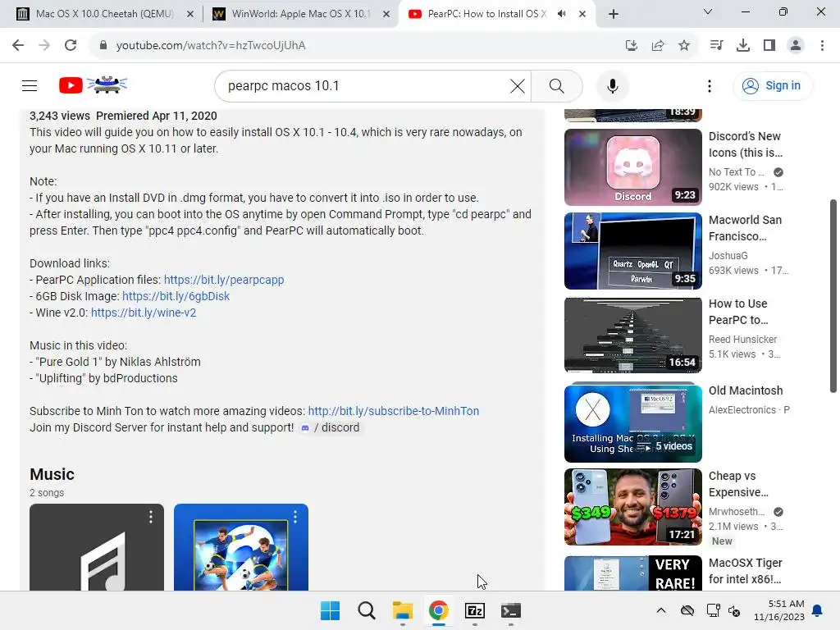Switch to the WinWorld Apple Mac OS tab
Image resolution: width=840 pixels, height=630 pixels.
300,14
